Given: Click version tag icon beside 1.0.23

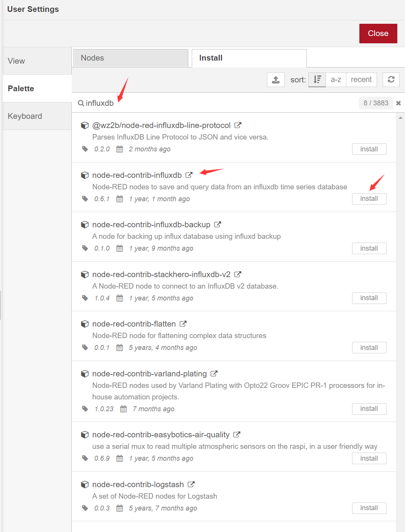Looking at the screenshot, I should [85, 409].
